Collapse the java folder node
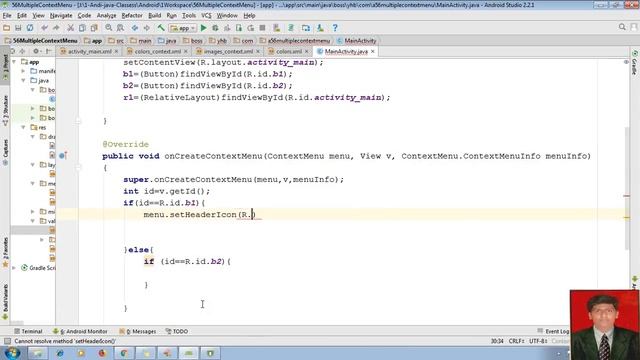Screen dimensions: 640x360 [x=23, y=80]
